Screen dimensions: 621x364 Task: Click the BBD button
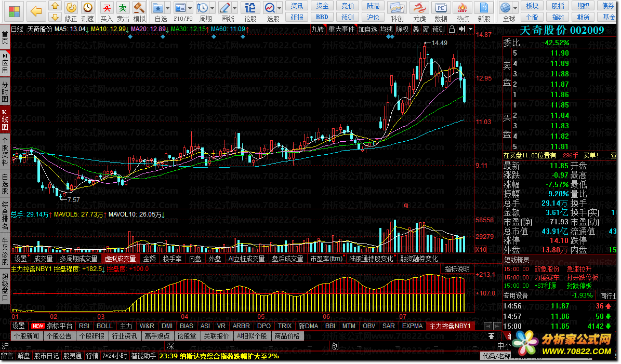point(322,17)
